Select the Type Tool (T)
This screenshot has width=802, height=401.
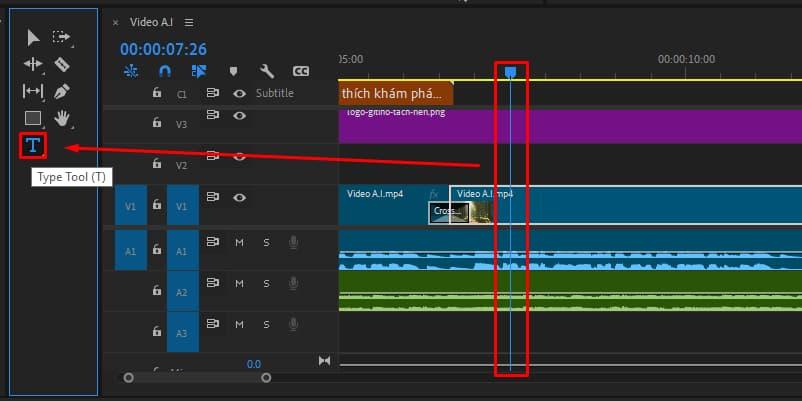pos(33,145)
